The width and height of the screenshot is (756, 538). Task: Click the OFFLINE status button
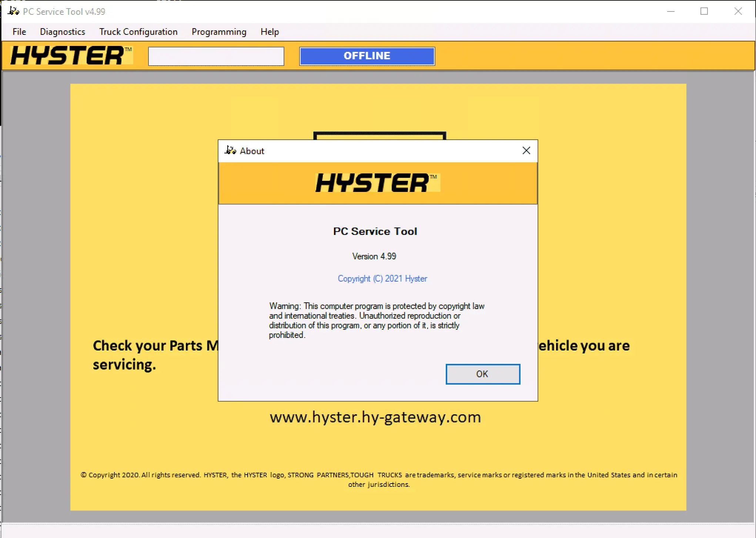pos(367,56)
